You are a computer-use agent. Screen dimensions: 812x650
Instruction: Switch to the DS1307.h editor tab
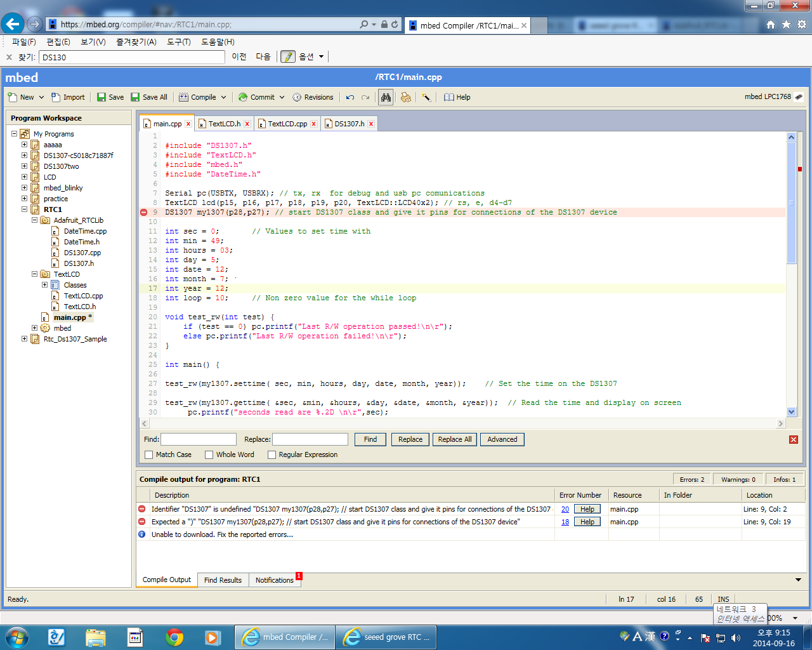(348, 124)
